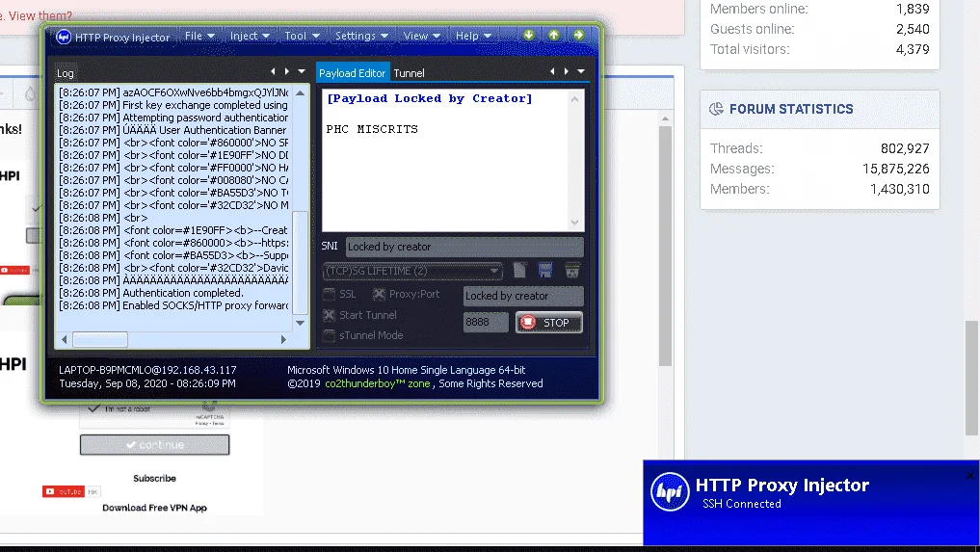
Task: Click '[Payload Locked by Creator]' text
Action: pyautogui.click(x=430, y=99)
